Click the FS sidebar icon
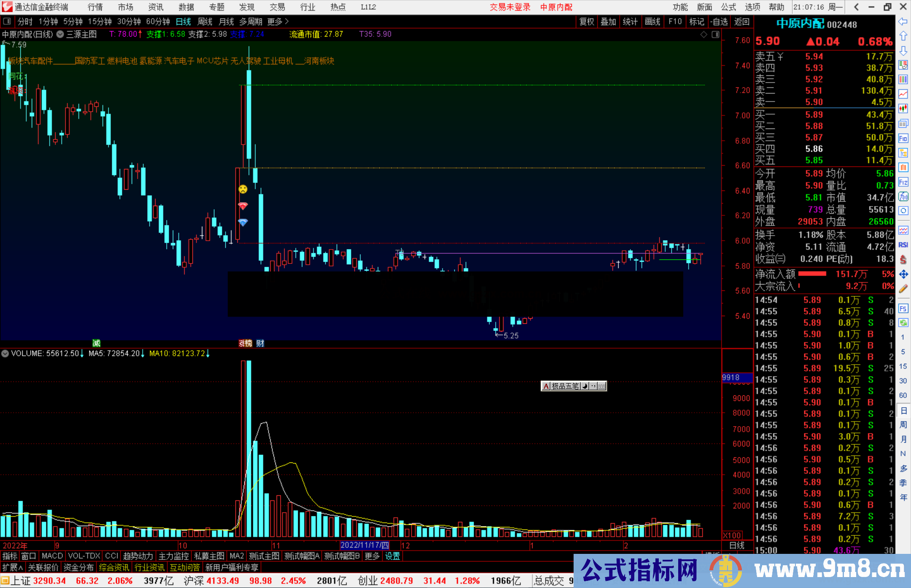The width and height of the screenshot is (911, 588). coord(903,309)
